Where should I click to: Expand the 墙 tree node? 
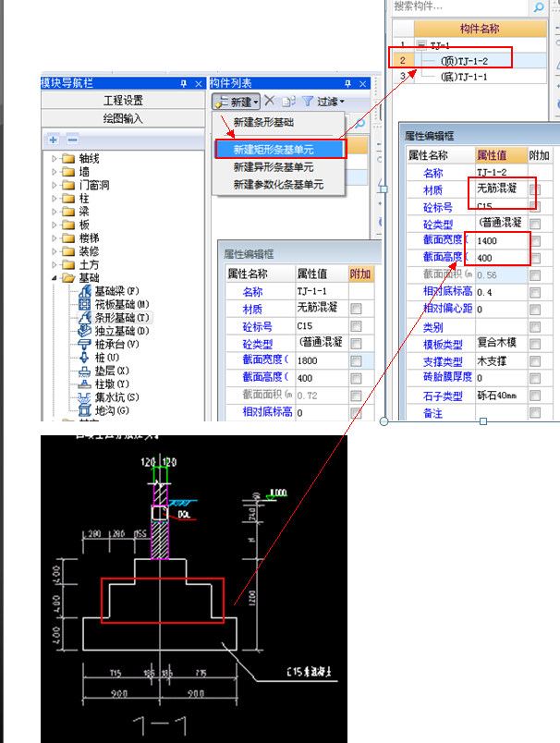pyautogui.click(x=54, y=172)
